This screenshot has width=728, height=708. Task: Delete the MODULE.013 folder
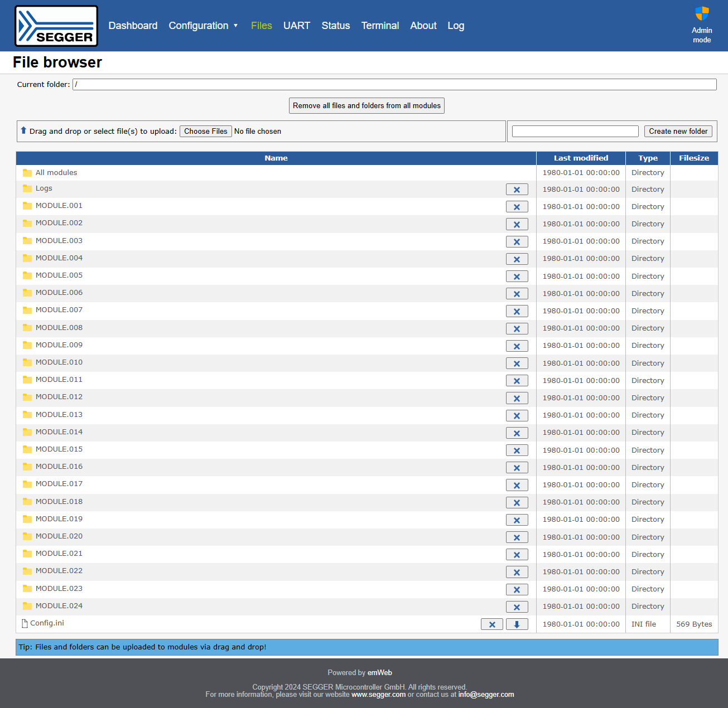point(517,415)
